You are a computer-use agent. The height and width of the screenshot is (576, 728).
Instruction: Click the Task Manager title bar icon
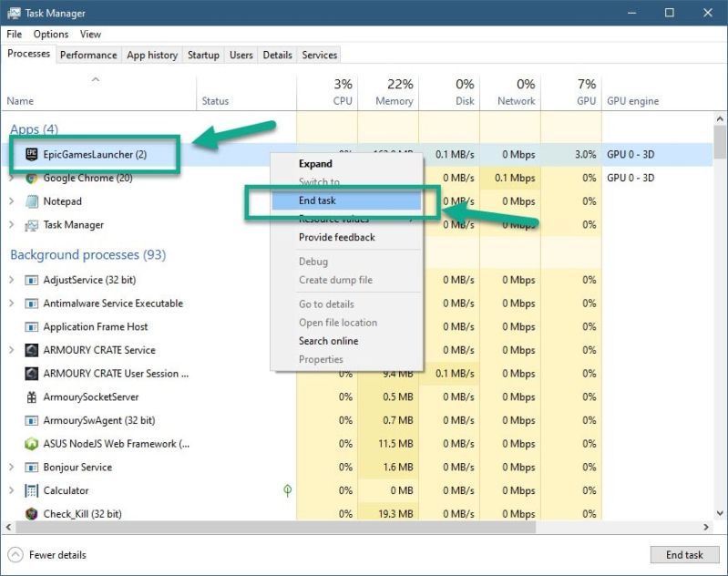pos(14,13)
